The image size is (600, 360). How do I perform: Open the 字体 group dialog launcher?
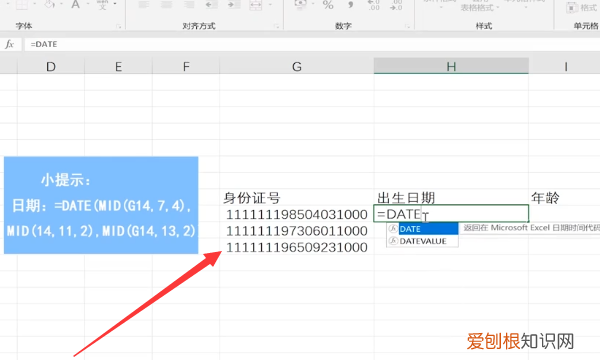pos(119,26)
